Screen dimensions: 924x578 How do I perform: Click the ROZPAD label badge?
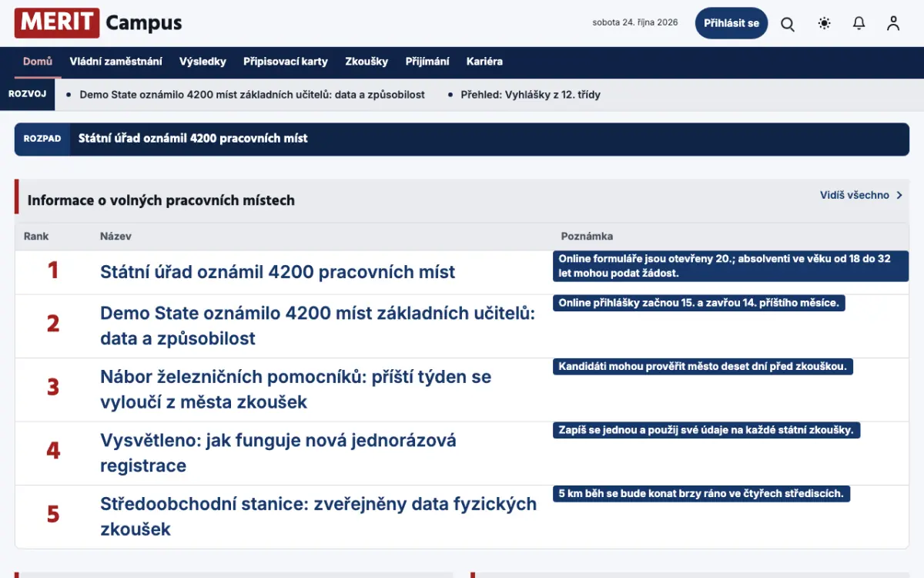42,139
